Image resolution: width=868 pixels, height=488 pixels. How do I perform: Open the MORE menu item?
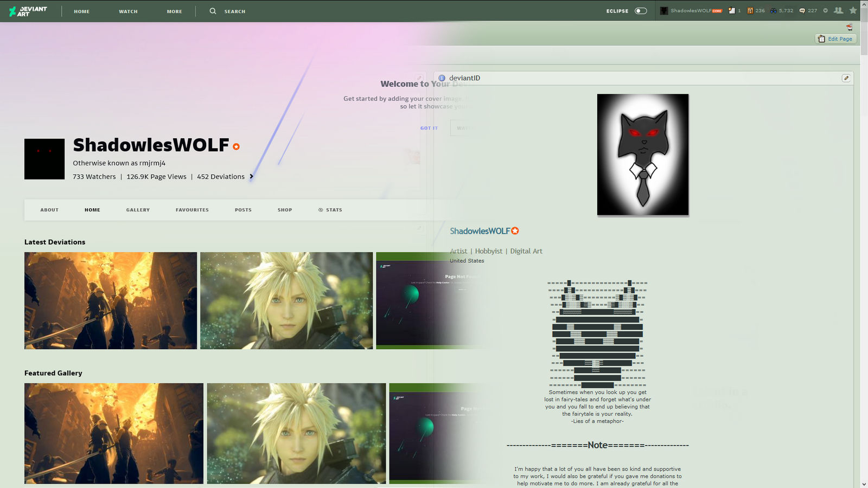[175, 11]
